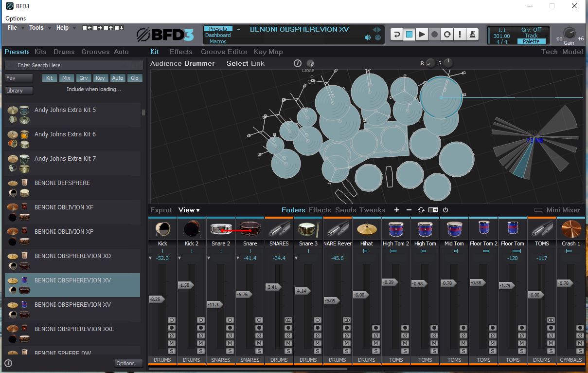The width and height of the screenshot is (588, 373).
Task: Toggle the Mini Mixer checkbox
Action: point(538,210)
